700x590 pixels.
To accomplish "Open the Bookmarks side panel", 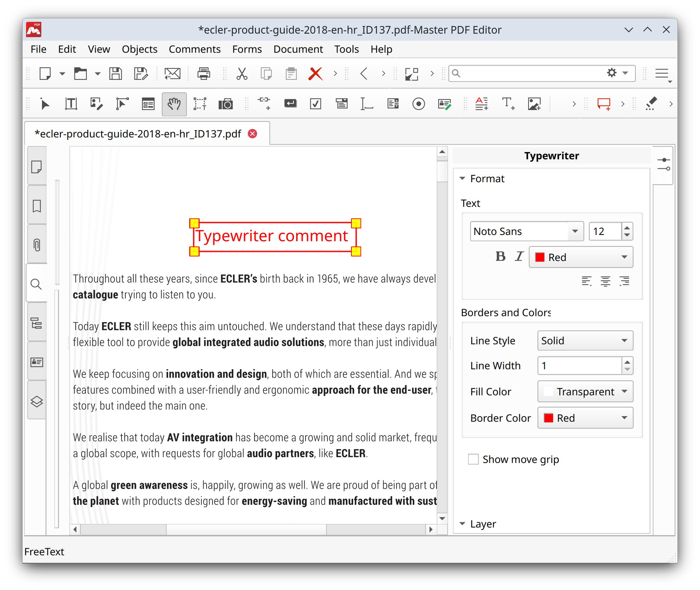I will (37, 206).
